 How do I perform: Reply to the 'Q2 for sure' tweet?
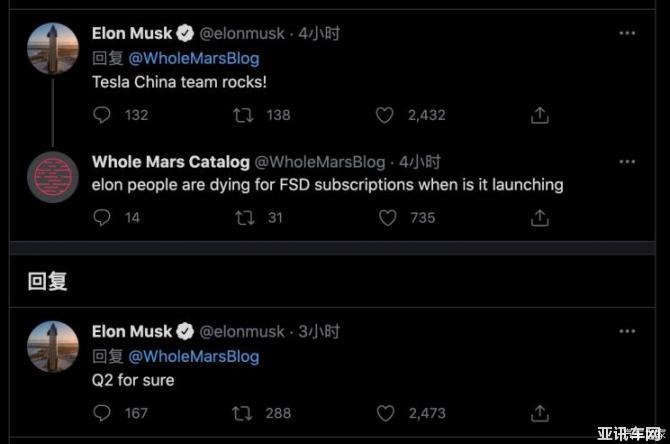[102, 412]
